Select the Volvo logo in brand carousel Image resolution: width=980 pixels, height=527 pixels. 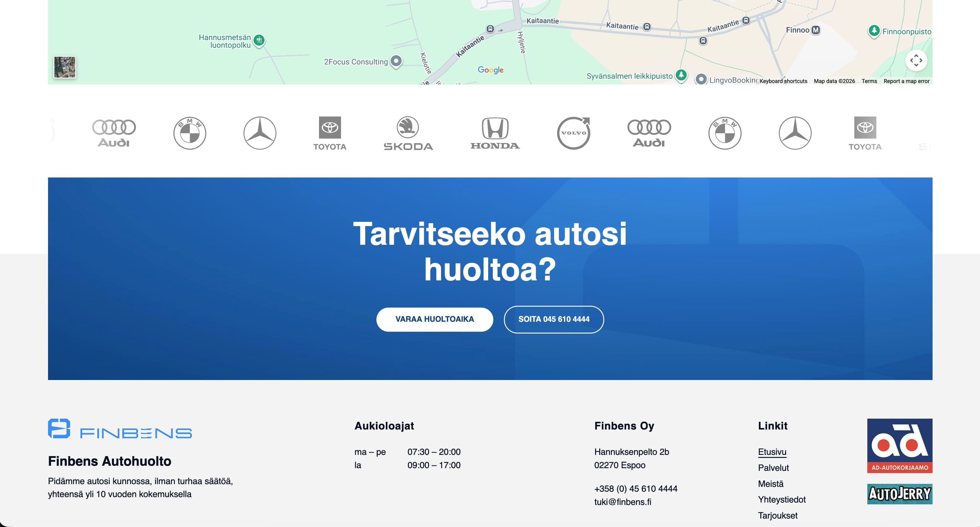pos(574,133)
